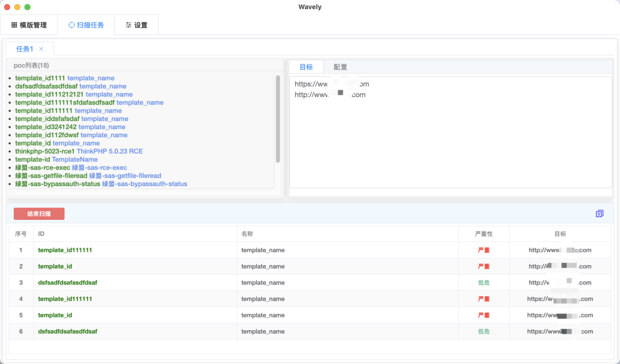620x364 pixels.
Task: Select poc template_id3241242 in list
Action: (71, 127)
